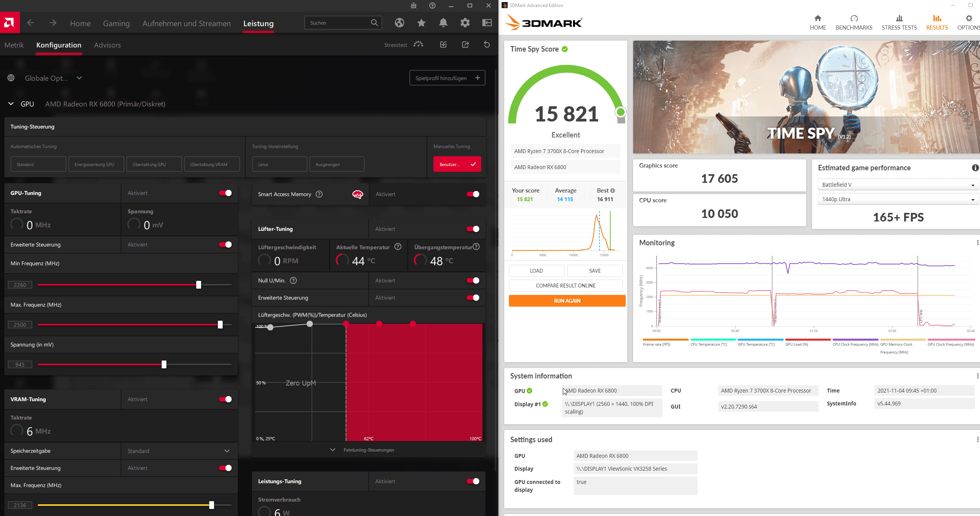Disable the GPU-Tuning toggle
The image size is (980, 516).
225,193
